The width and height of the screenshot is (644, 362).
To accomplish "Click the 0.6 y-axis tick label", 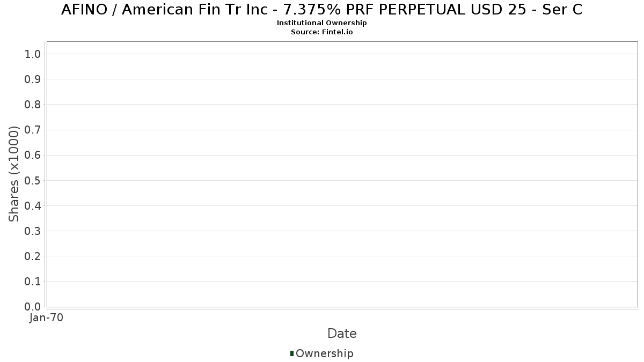I will click(33, 155).
